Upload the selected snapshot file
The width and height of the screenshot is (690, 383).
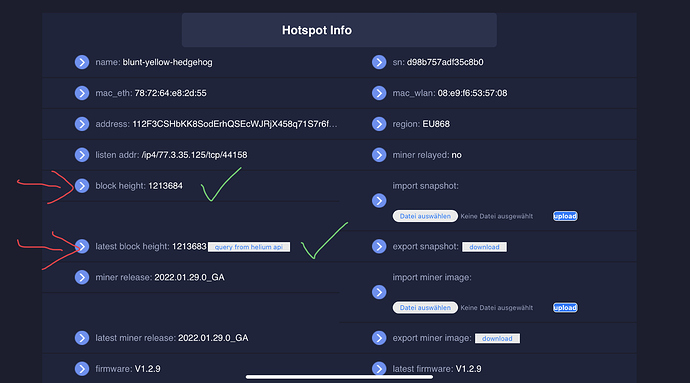pos(565,216)
